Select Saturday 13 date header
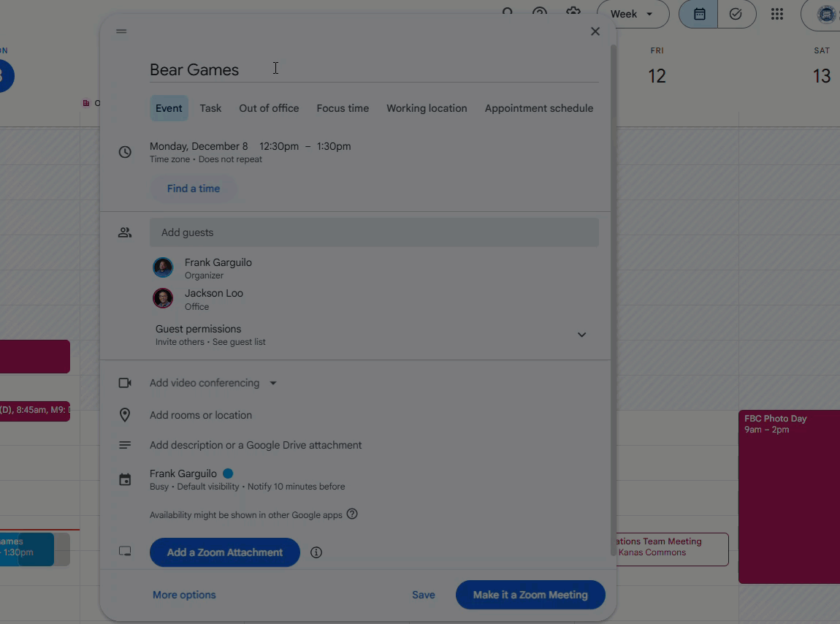The height and width of the screenshot is (624, 840). click(821, 75)
